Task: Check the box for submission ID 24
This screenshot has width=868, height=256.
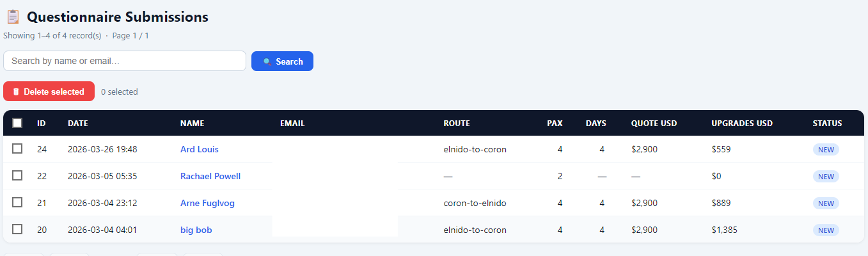Action: (17, 148)
